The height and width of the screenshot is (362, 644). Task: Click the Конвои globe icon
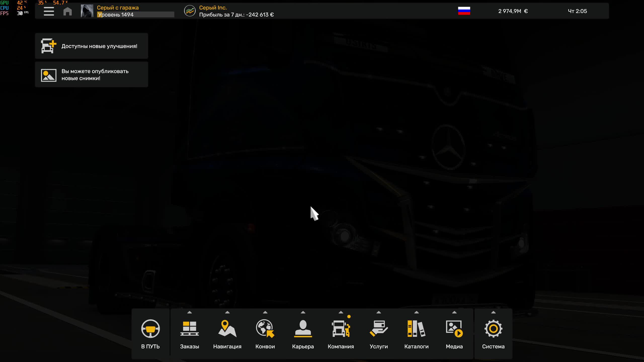265,328
